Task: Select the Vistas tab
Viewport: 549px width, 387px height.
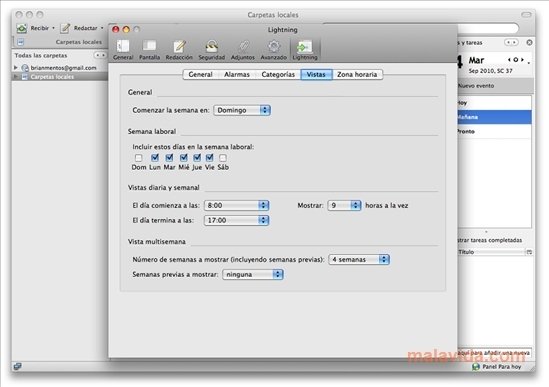Action: [316, 74]
